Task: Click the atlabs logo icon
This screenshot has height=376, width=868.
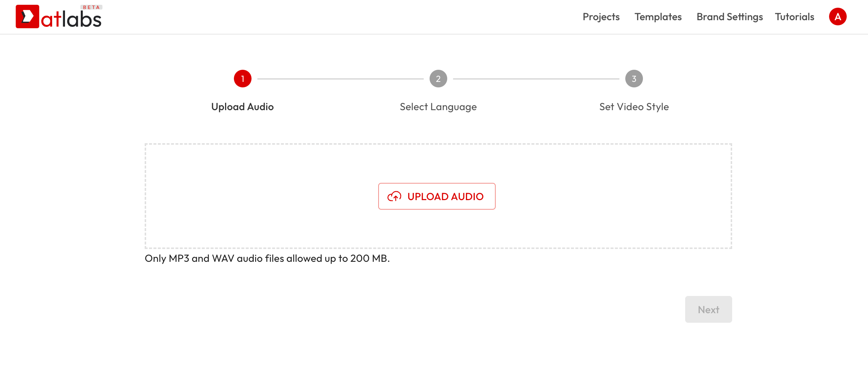Action: 27,17
